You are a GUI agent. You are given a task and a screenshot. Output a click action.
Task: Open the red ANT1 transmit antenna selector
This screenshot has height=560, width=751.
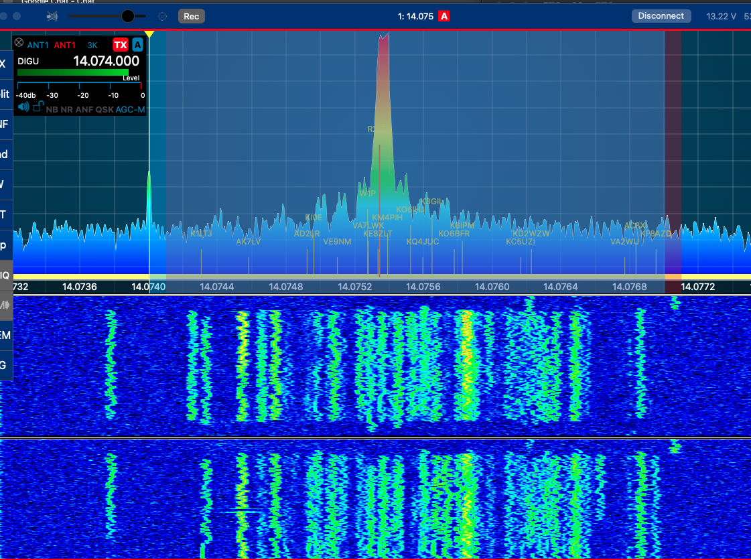point(65,46)
